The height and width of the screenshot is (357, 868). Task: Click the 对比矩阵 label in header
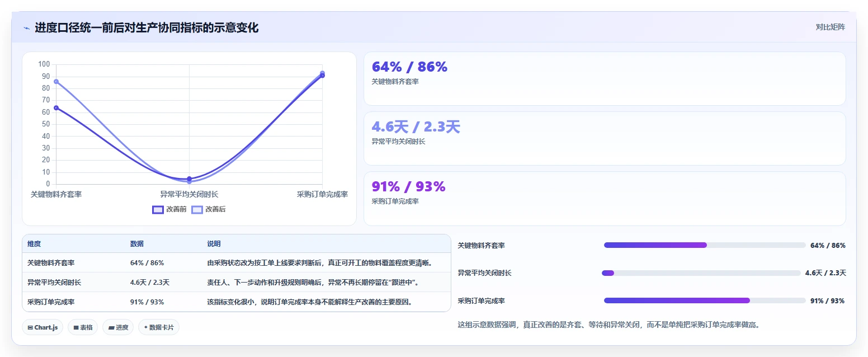(831, 27)
